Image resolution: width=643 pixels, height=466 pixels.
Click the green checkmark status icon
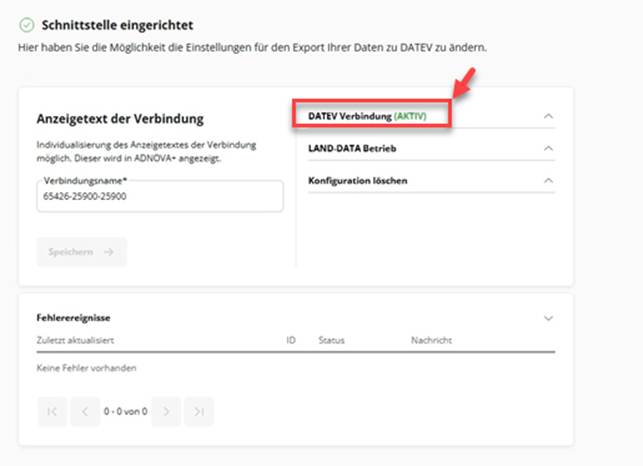[27, 25]
